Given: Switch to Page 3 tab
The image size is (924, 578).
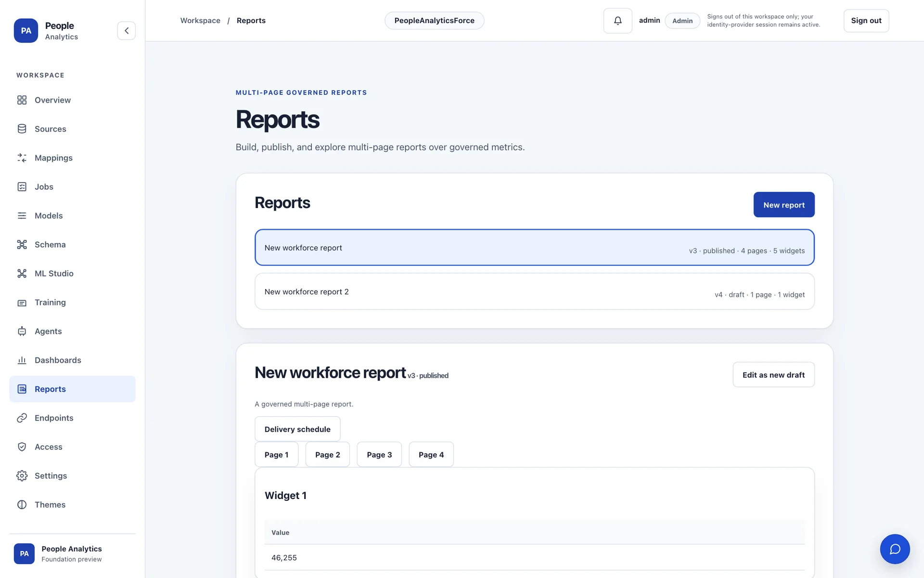Looking at the screenshot, I should [x=379, y=454].
